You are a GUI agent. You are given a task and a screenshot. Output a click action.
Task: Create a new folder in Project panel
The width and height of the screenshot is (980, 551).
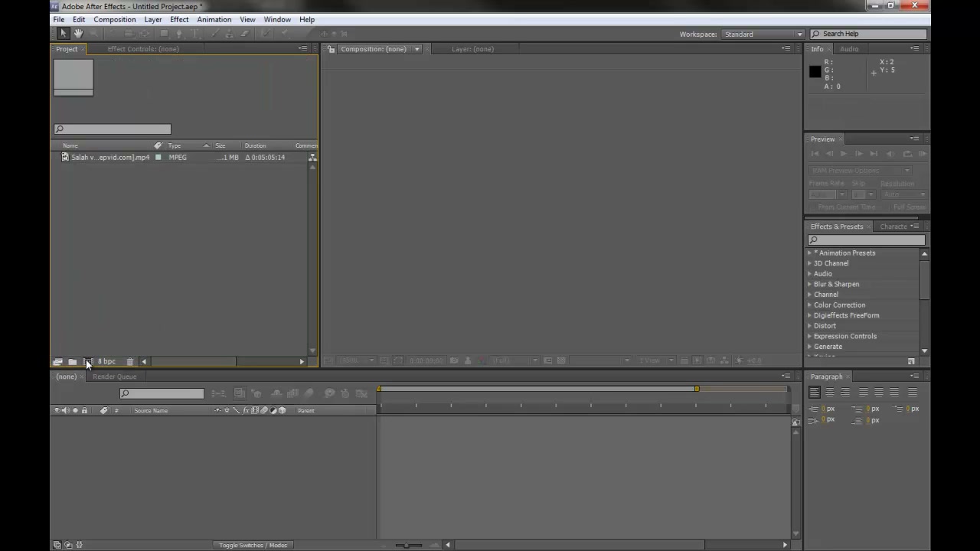click(x=72, y=361)
